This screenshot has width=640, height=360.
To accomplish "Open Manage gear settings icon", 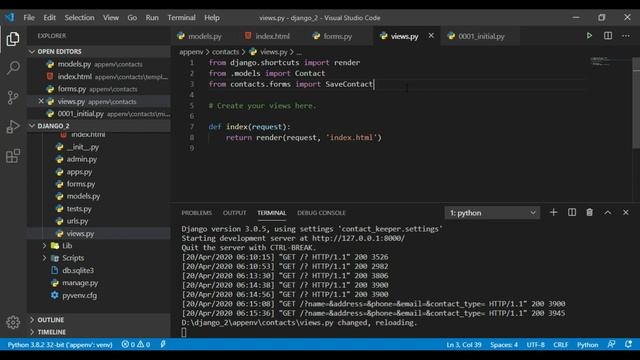I will point(13,322).
